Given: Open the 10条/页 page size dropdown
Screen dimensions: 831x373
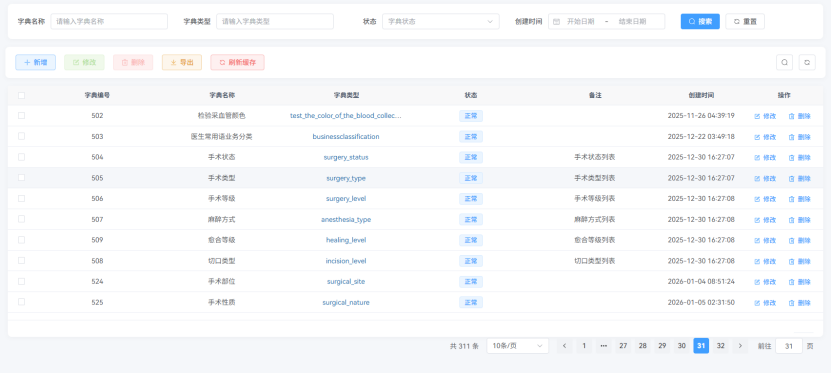Looking at the screenshot, I should click(x=517, y=346).
